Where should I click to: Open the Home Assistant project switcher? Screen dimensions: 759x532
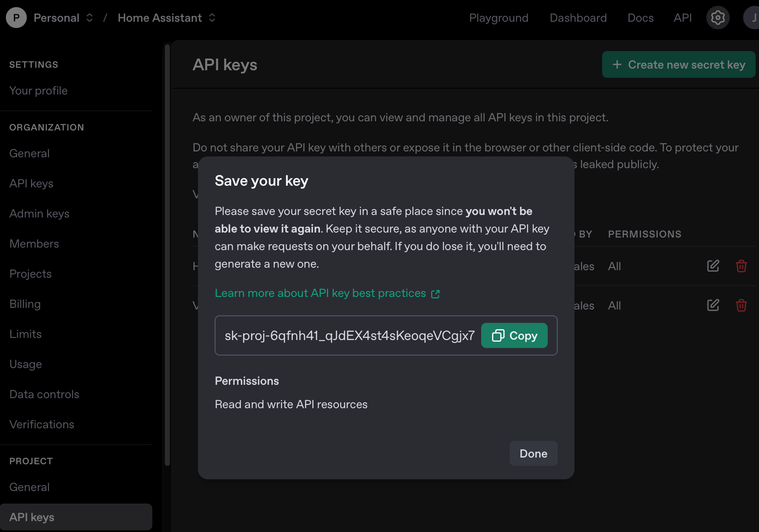pyautogui.click(x=212, y=18)
